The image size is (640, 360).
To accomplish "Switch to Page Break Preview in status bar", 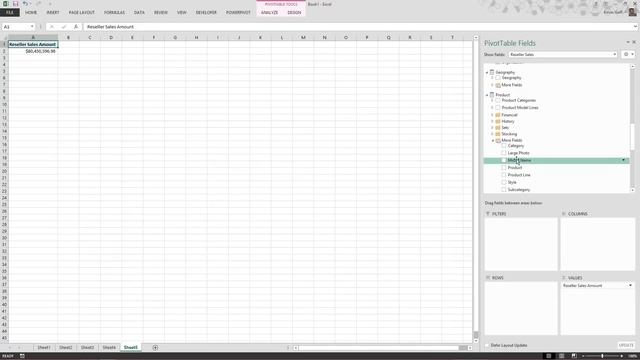I will (x=574, y=356).
